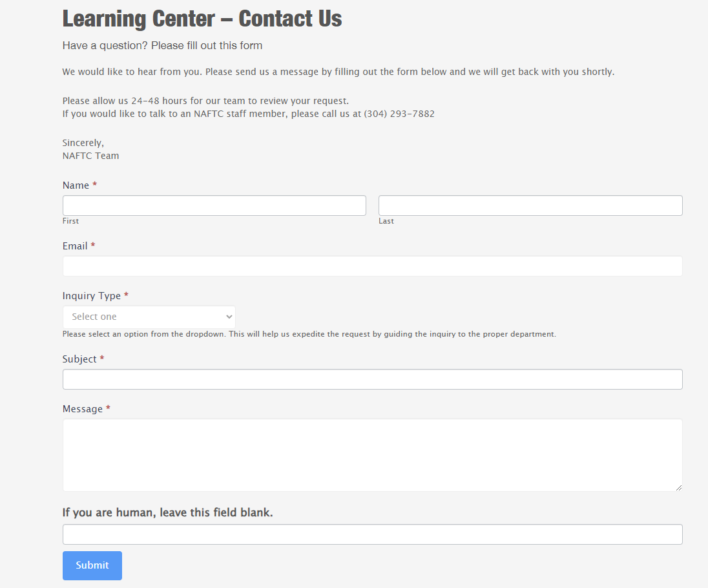708x588 pixels.
Task: Click the 'Message' field label
Action: (83, 409)
